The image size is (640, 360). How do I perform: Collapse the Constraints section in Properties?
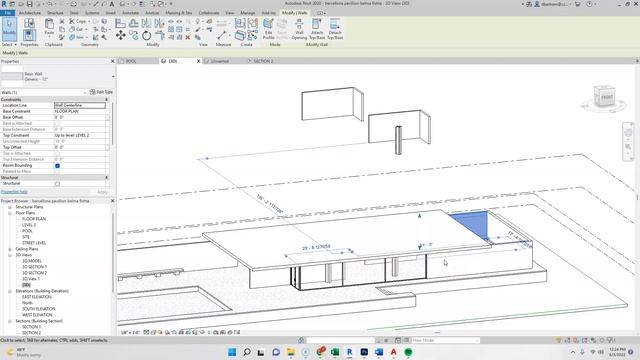click(107, 100)
